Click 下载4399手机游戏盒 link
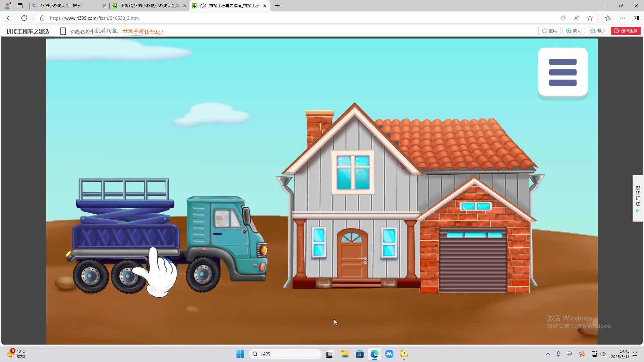 (94, 32)
